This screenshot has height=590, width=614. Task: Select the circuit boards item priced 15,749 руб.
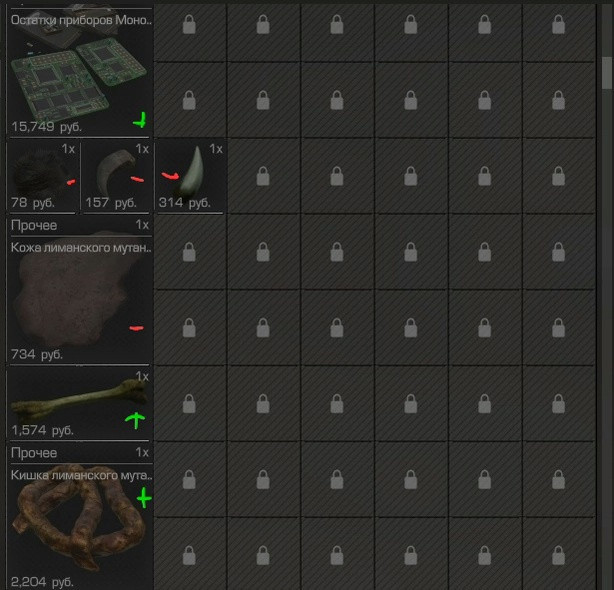click(x=79, y=71)
